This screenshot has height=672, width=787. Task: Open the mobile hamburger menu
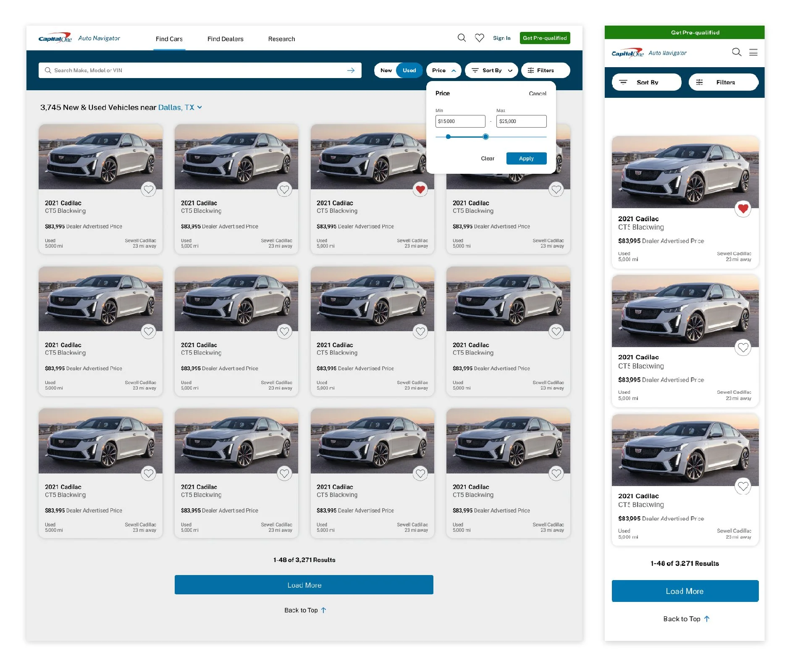753,52
